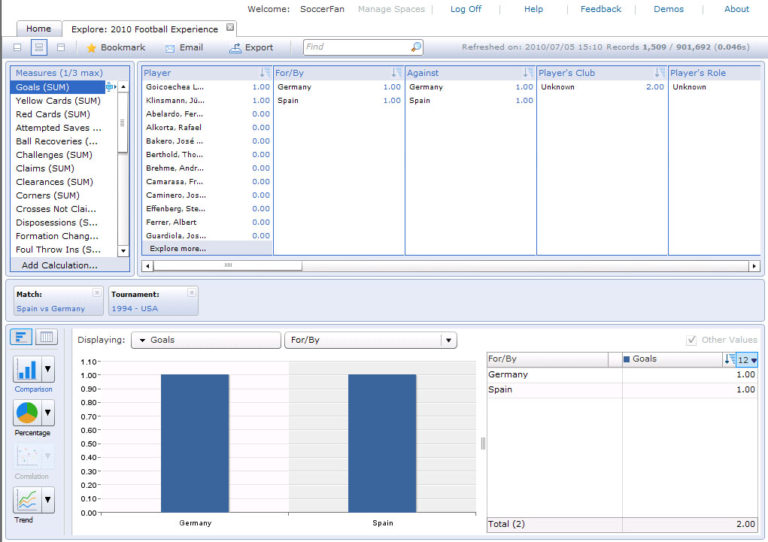Click the search magnifier icon in Find box

tap(416, 47)
